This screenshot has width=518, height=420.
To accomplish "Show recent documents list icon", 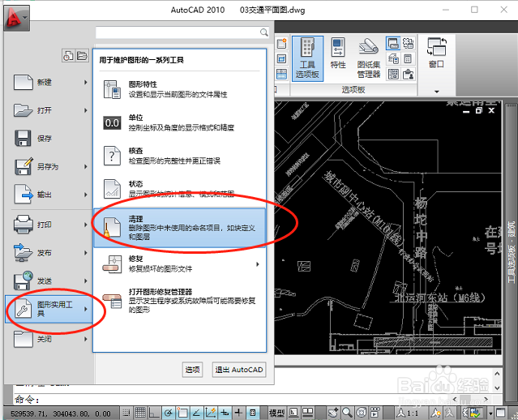I will (x=68, y=56).
